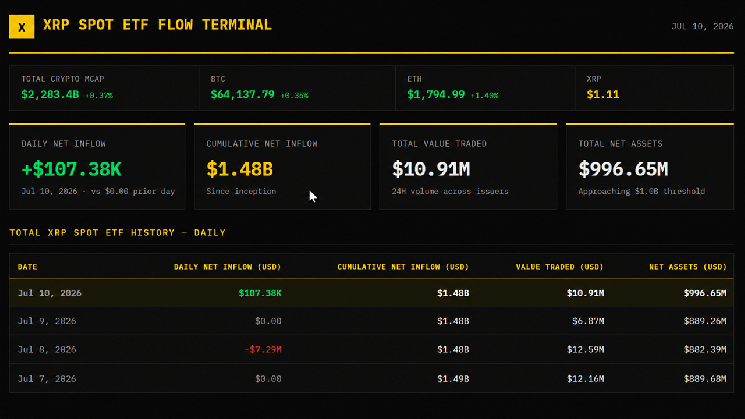Viewport: 745px width, 419px height.
Task: Click the yellow X logo icon
Action: coord(21,27)
